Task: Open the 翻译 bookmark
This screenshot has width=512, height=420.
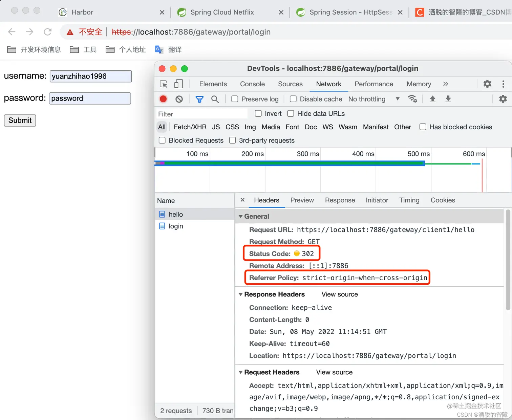Action: click(168, 50)
